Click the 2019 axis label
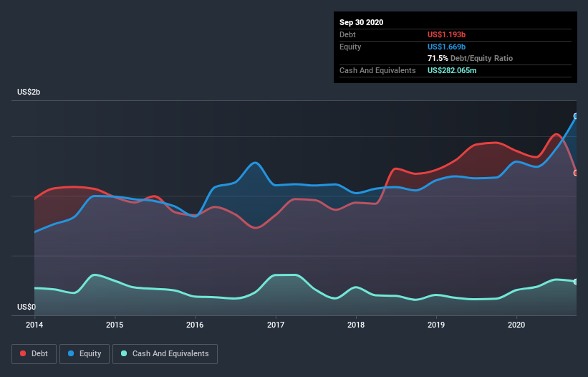 coord(436,325)
